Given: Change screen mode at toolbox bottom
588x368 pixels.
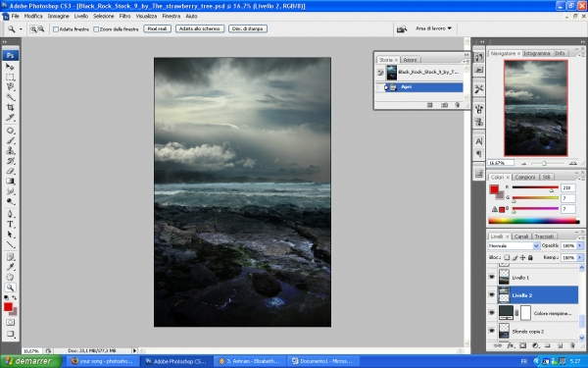Looking at the screenshot, I should click(x=10, y=334).
